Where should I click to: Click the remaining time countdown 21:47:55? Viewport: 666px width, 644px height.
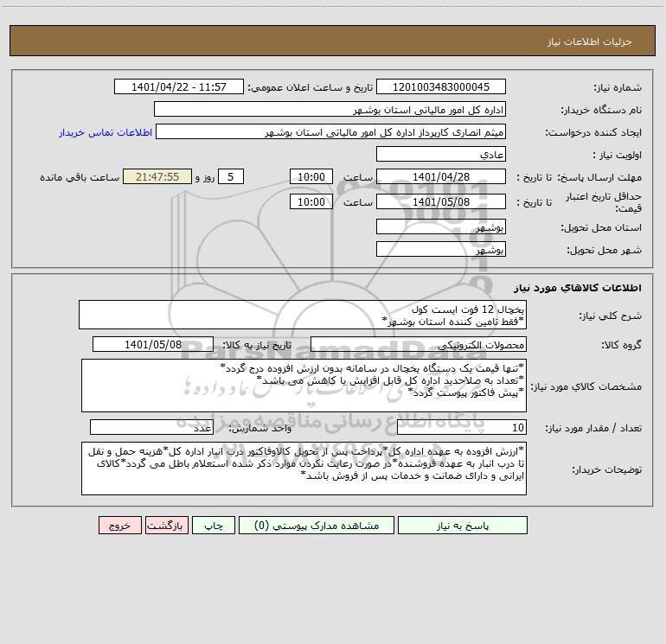pos(157,176)
